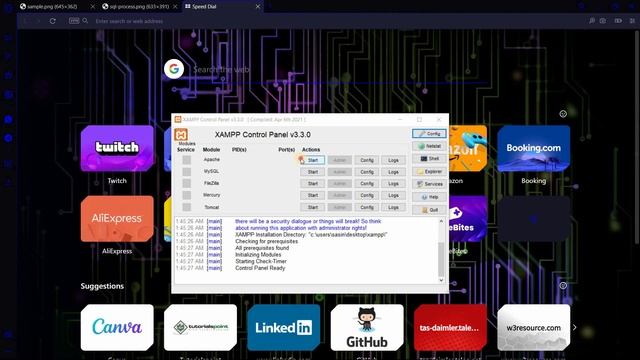The height and width of the screenshot is (360, 640).
Task: Open the tutorialspoint suggestion tile
Action: pos(200,327)
